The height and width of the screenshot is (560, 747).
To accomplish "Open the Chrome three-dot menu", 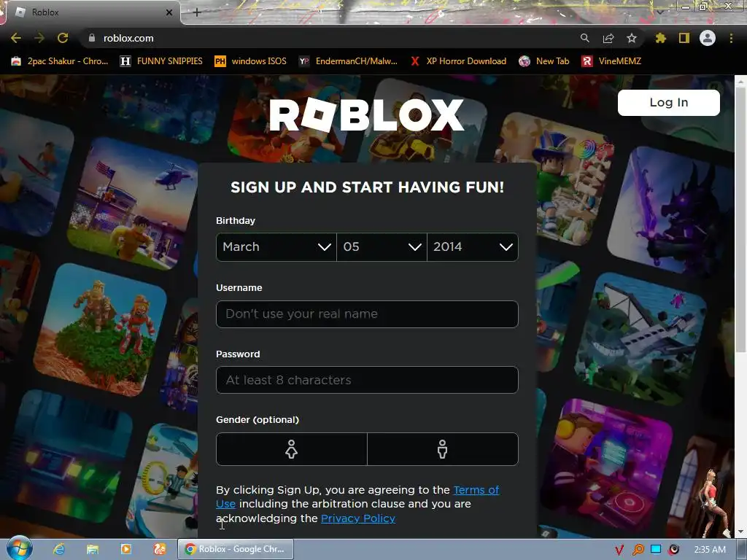I will [x=731, y=38].
